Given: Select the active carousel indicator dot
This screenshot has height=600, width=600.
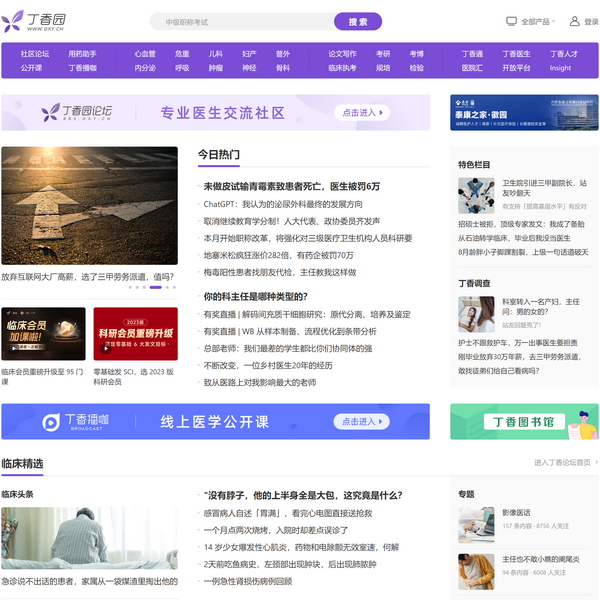Looking at the screenshot, I should click(x=155, y=287).
